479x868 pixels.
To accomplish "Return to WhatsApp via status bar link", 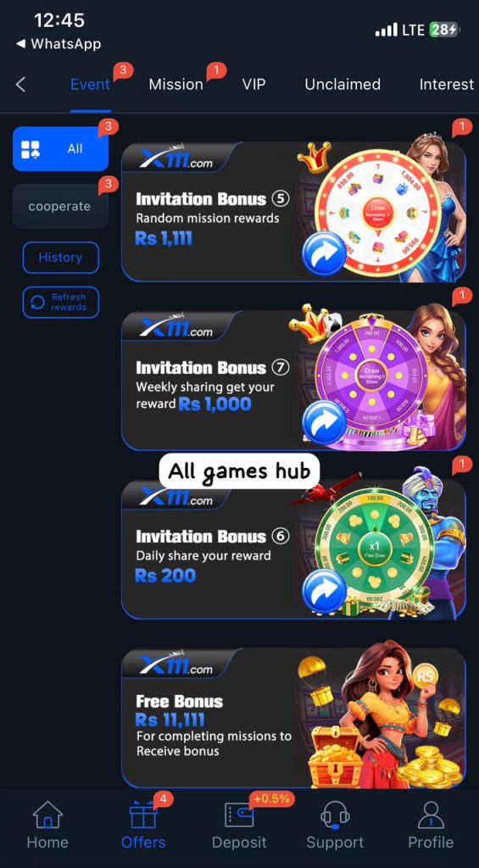I will point(58,44).
